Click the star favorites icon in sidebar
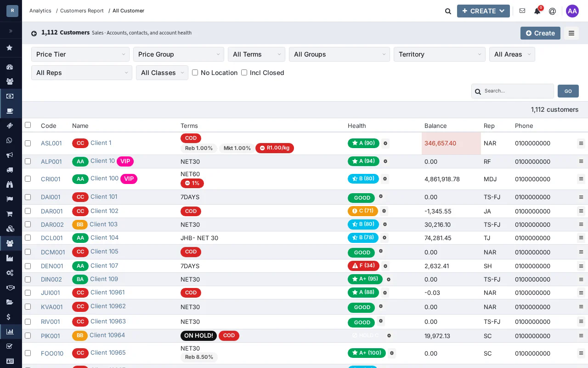Image resolution: width=588 pixels, height=368 pixels. click(10, 48)
